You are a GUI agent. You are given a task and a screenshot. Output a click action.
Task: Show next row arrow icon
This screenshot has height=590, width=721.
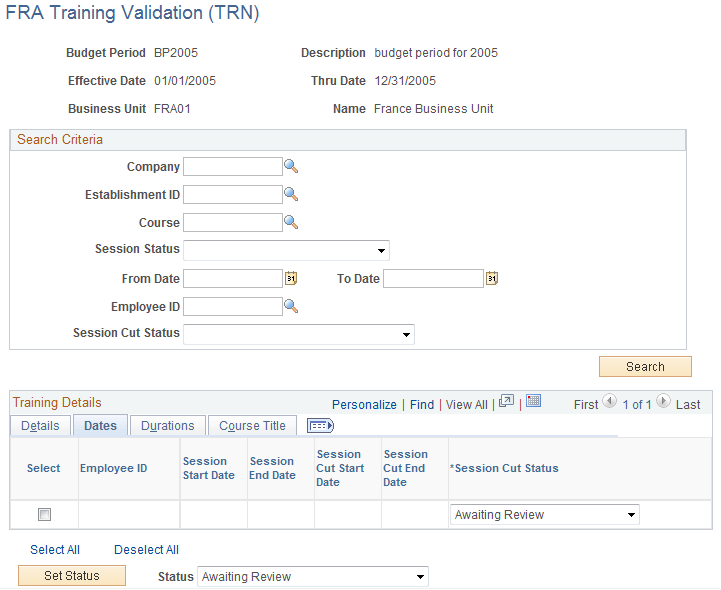[x=663, y=401]
